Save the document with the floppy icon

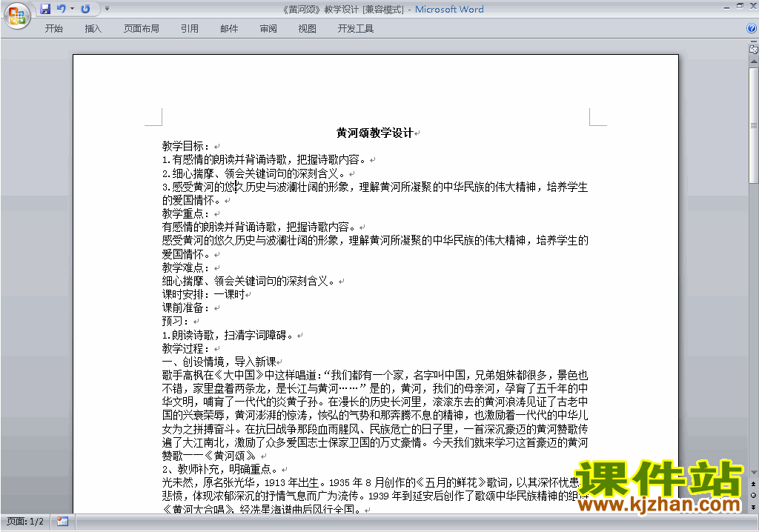(45, 9)
